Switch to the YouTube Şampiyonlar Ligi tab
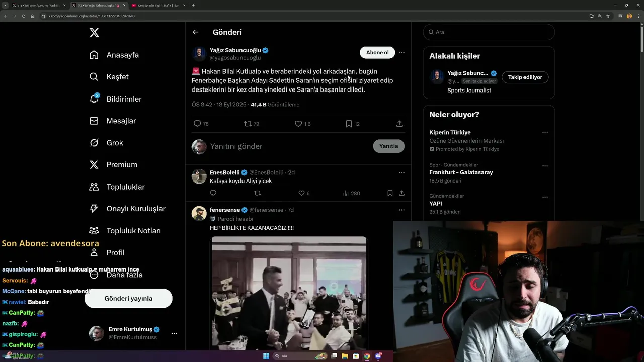This screenshot has width=644, height=362. point(157,5)
